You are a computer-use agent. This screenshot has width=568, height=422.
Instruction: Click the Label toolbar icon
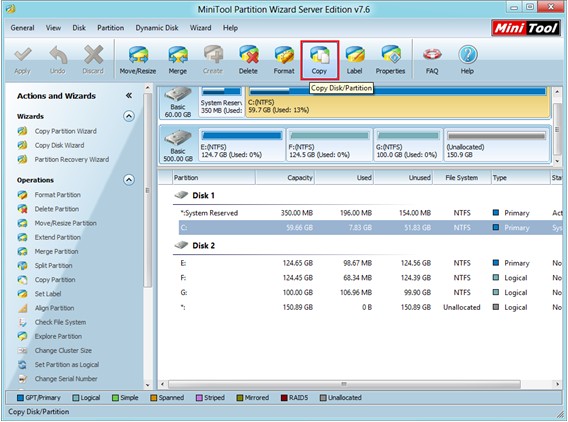click(354, 60)
